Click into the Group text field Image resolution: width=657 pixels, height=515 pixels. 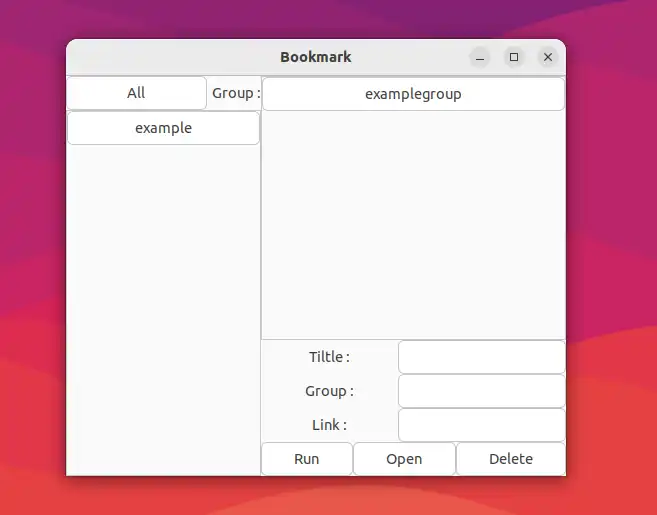coord(481,391)
